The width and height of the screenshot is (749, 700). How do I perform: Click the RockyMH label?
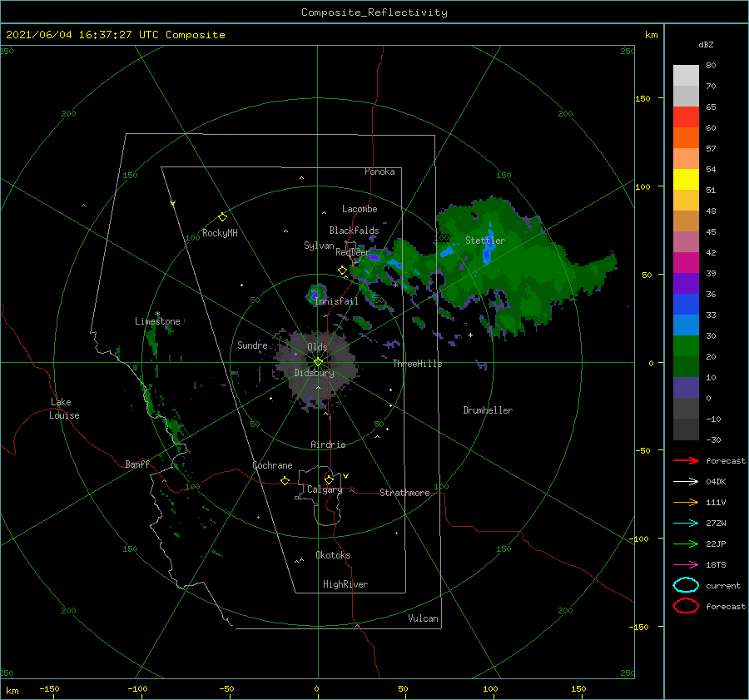[220, 233]
